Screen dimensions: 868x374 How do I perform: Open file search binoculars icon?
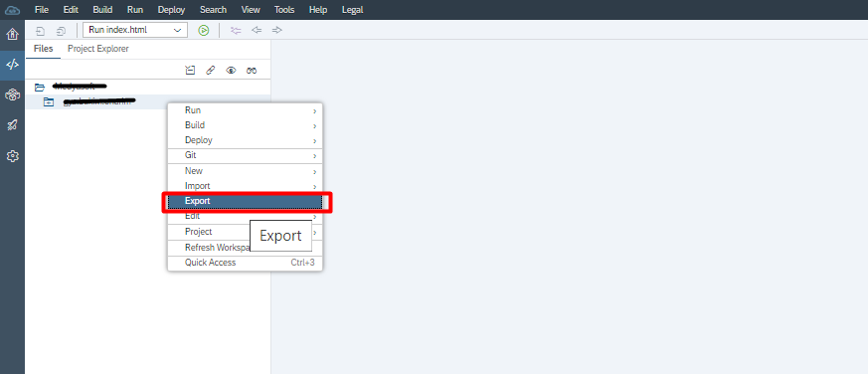pos(252,71)
